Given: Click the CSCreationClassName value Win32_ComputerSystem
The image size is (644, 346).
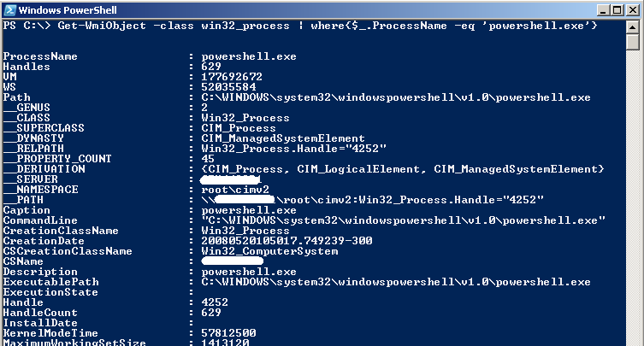Looking at the screenshot, I should (x=269, y=251).
